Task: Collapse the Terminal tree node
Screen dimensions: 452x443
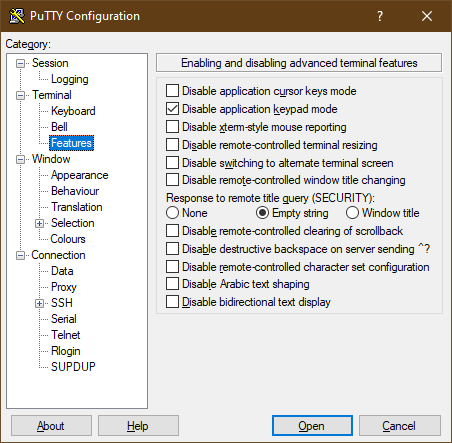Action: coord(21,95)
